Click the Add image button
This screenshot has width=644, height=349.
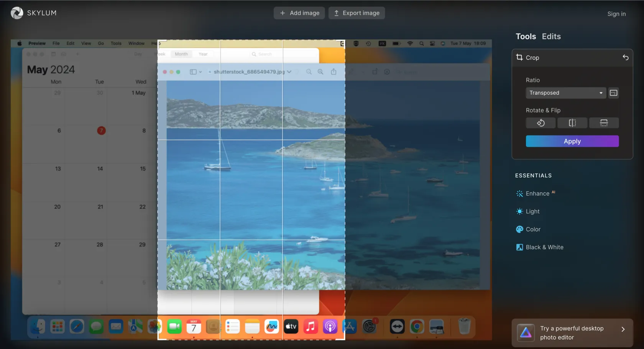click(x=299, y=13)
